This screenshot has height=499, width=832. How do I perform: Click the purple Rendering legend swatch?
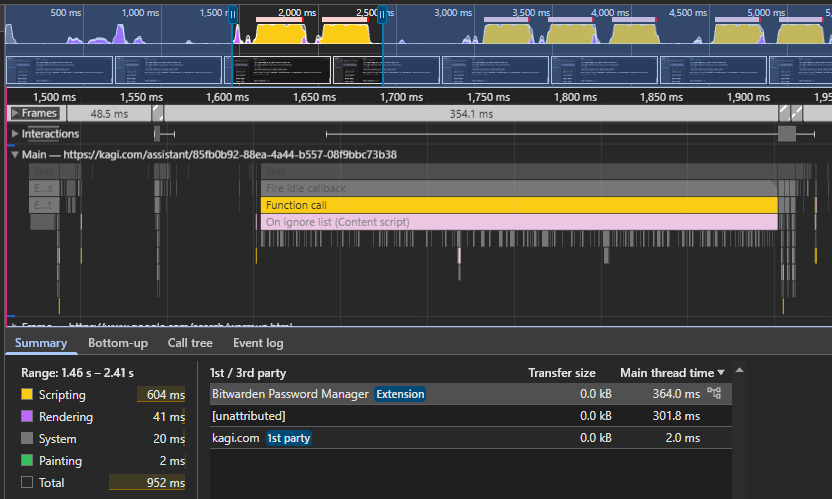pos(27,417)
